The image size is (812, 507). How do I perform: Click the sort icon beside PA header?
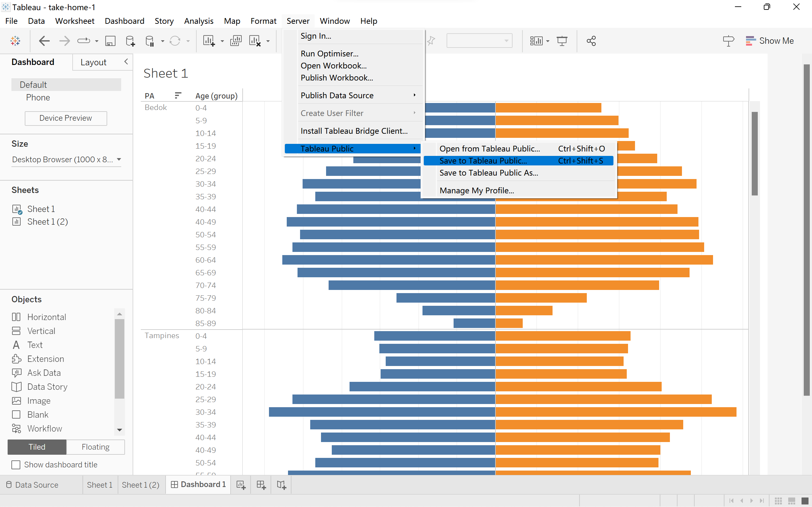tap(178, 96)
